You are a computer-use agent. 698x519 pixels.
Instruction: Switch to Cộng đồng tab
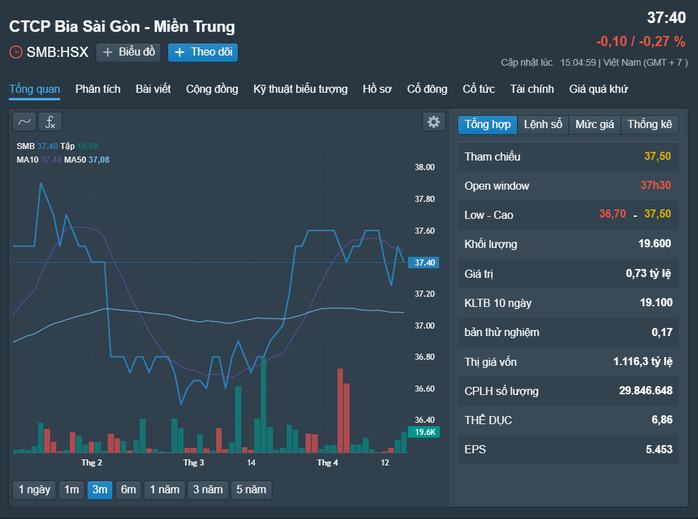[x=212, y=89]
